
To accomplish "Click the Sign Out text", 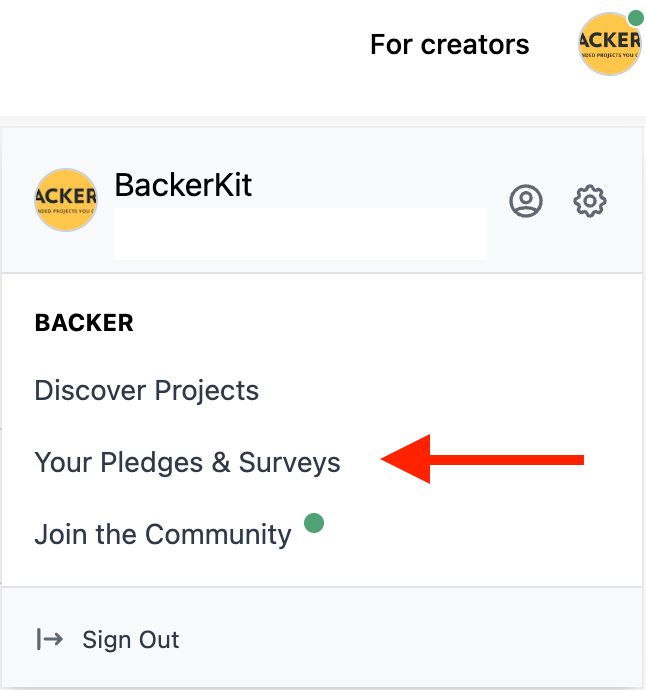I will pos(131,639).
